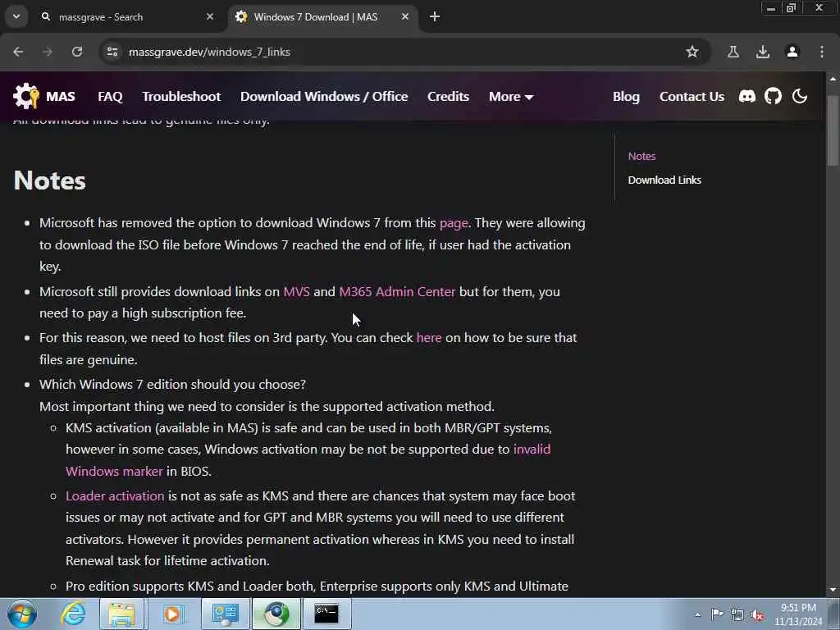Open the network tray icon
This screenshot has width=840, height=630.
737,614
